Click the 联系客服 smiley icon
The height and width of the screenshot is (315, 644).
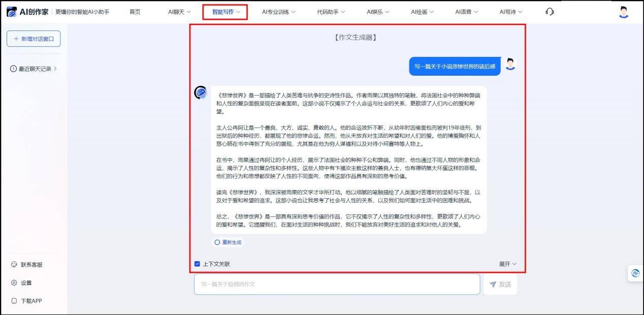[14, 265]
